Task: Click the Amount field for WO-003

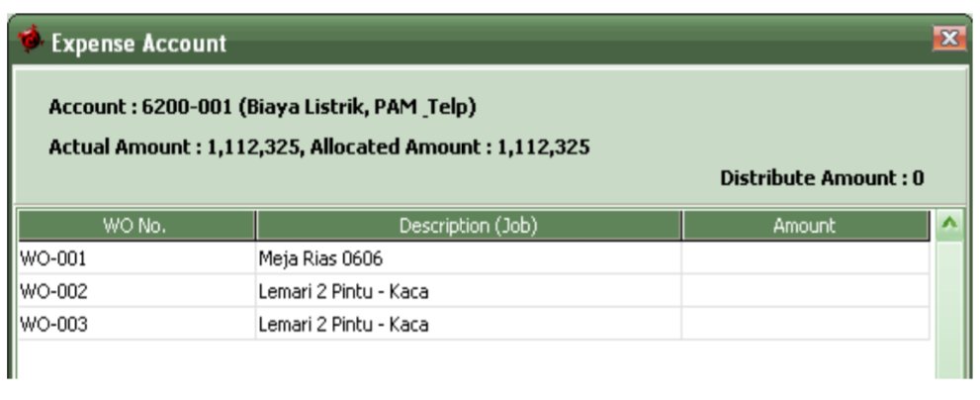Action: pyautogui.click(x=805, y=325)
